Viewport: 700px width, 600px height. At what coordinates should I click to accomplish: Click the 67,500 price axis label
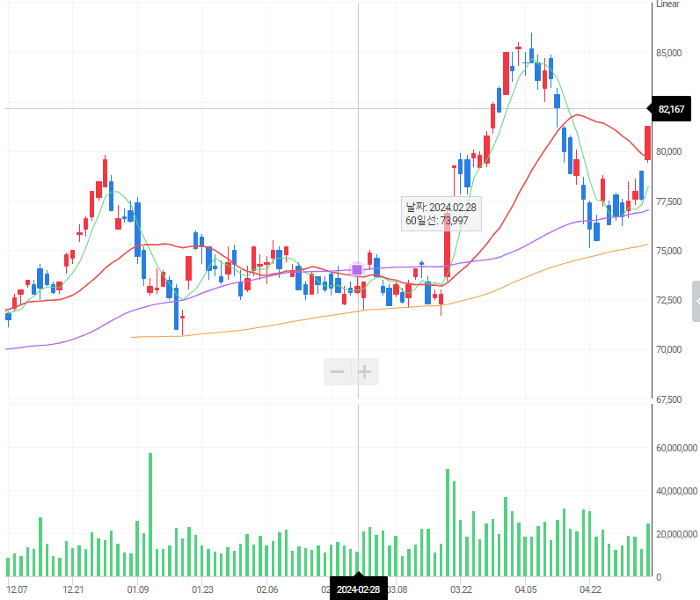[x=668, y=399]
